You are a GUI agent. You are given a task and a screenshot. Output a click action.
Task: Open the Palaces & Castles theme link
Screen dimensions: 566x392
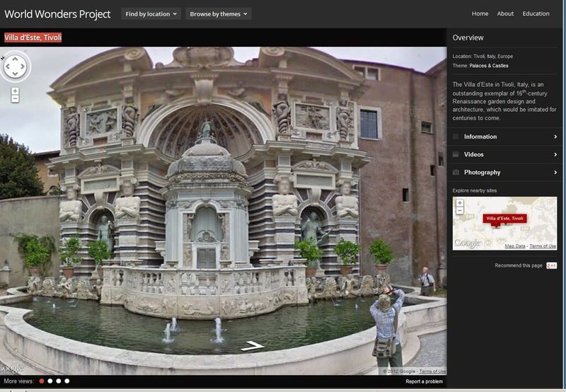(x=489, y=66)
